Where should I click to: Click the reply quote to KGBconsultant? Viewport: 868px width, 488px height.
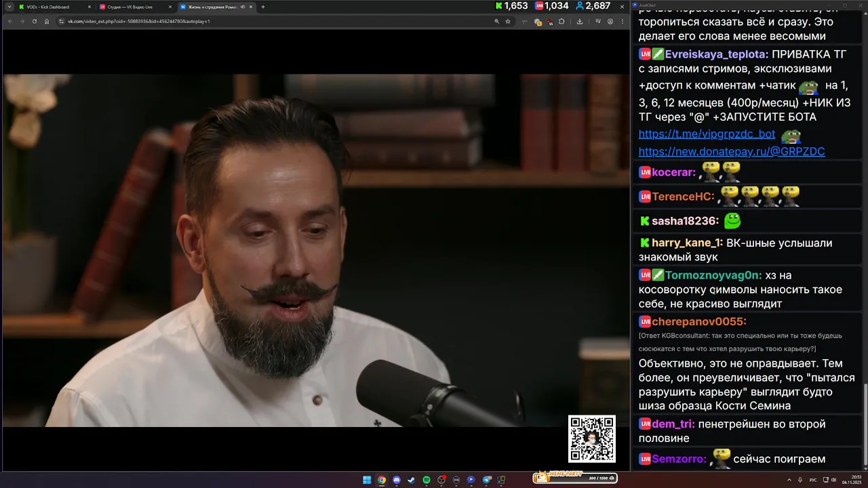point(741,342)
